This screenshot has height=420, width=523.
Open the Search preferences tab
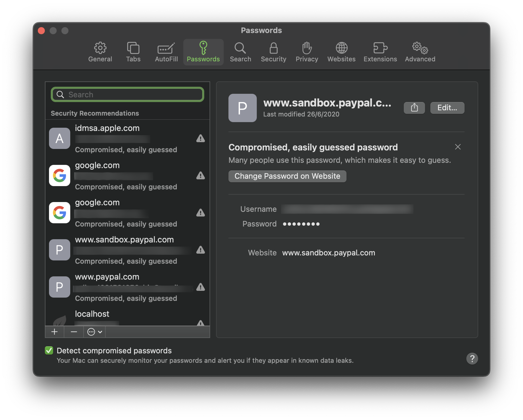tap(240, 52)
